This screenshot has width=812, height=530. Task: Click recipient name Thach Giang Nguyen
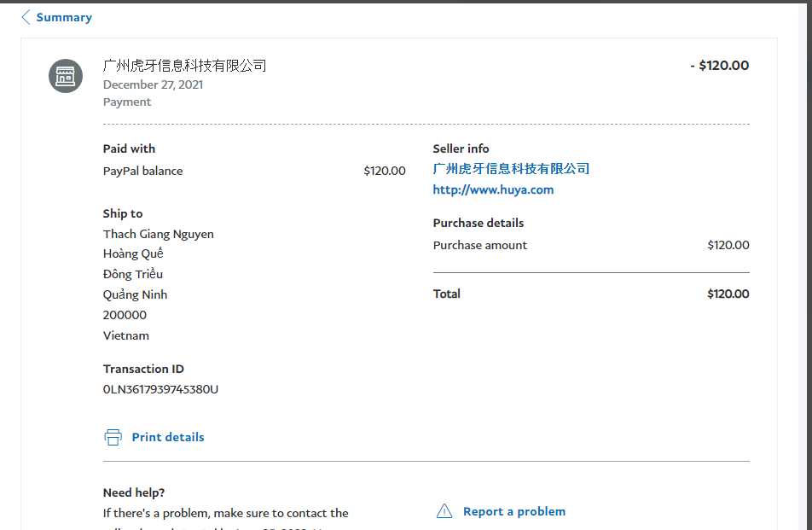[159, 234]
